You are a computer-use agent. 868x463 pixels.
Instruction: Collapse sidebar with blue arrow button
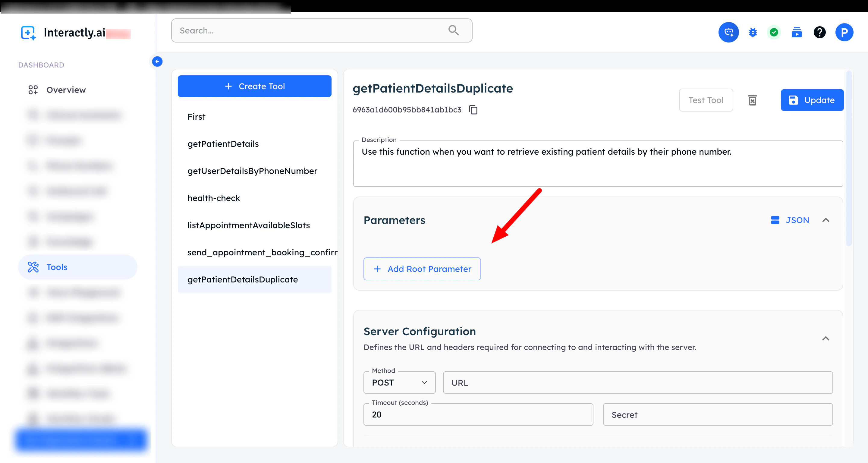tap(157, 62)
